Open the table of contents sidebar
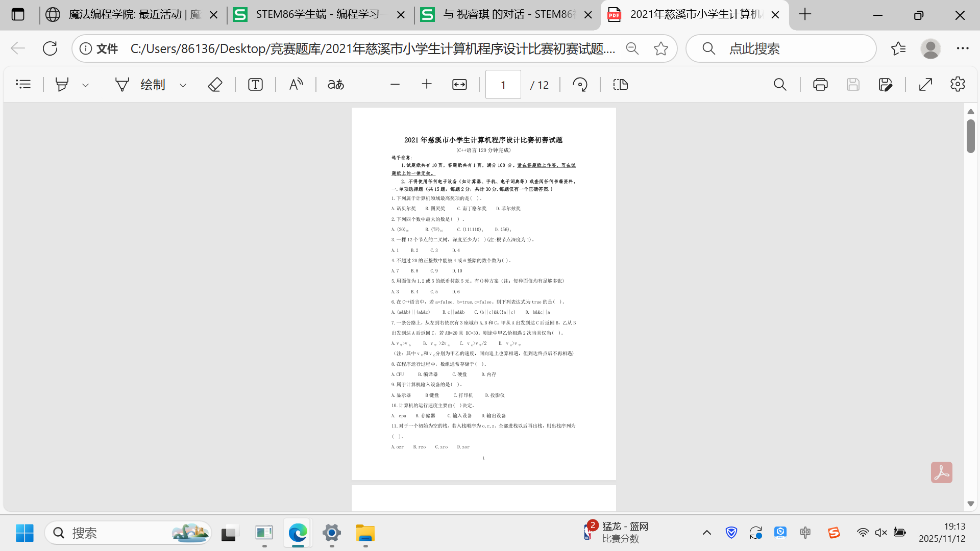The image size is (980, 551). (23, 84)
